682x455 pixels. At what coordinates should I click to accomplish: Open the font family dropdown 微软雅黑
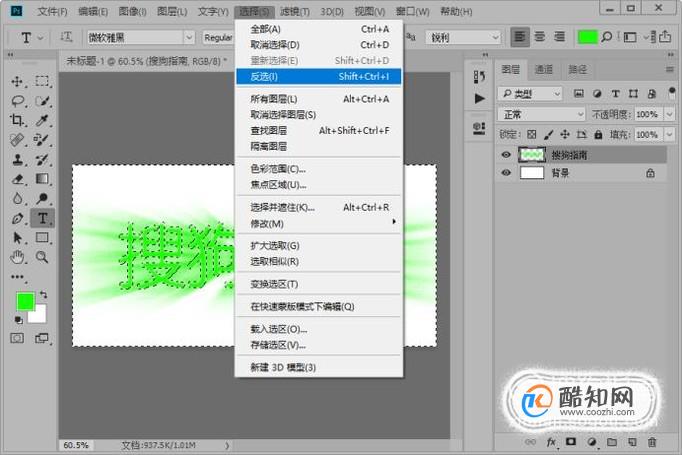188,37
